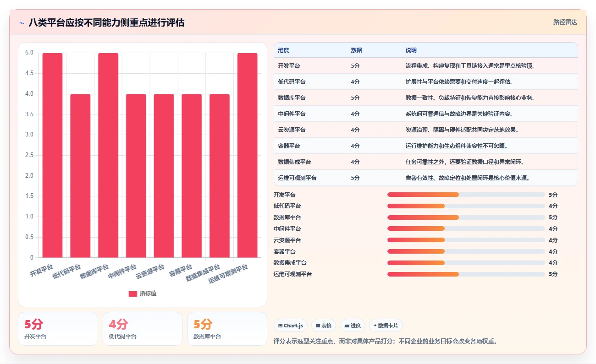Click the 运维可观测平台 x-axis label under chart
Image resolution: width=596 pixels, height=364 pixels.
click(228, 273)
